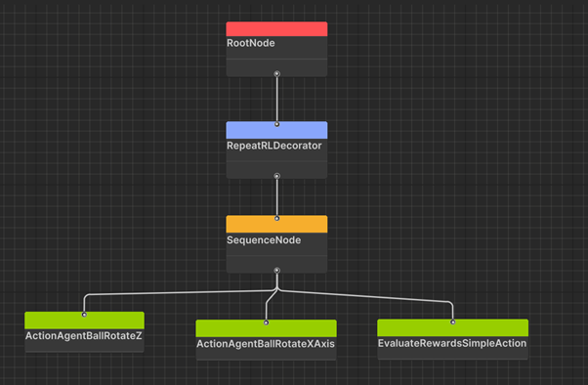
Task: Click the RootNode output port
Action: [276, 74]
